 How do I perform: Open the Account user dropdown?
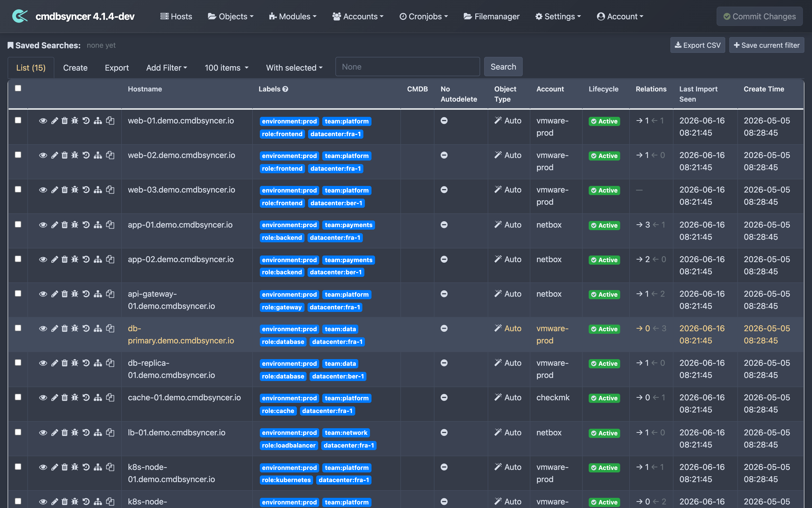pos(620,17)
